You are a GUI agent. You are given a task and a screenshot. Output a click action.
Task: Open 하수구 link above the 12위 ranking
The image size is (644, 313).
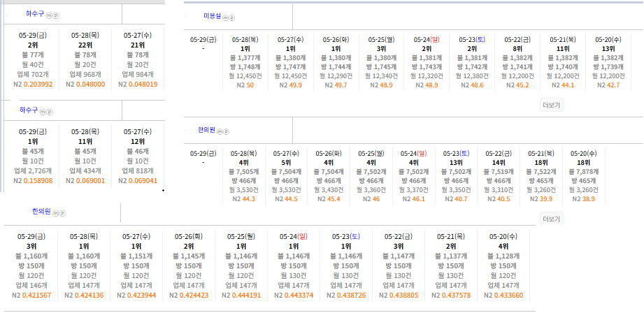point(29,110)
